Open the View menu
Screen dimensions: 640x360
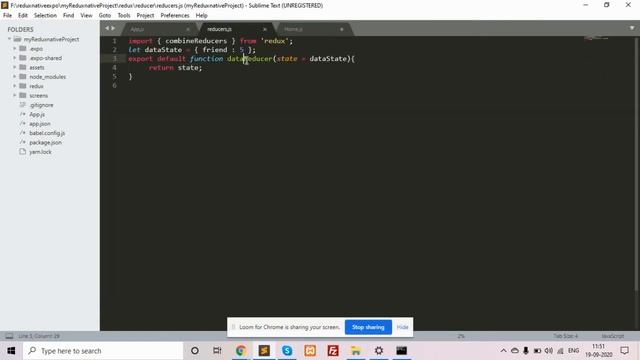[86, 16]
